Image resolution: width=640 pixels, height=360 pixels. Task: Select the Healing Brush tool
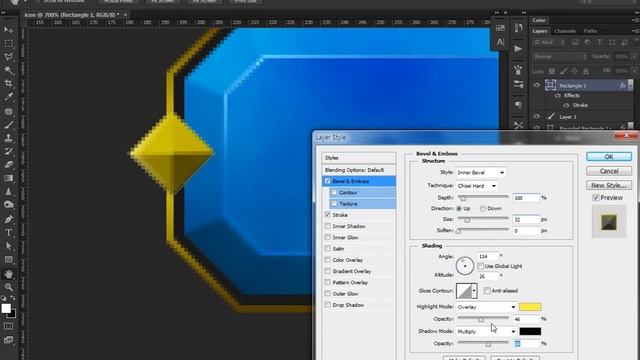(8, 111)
